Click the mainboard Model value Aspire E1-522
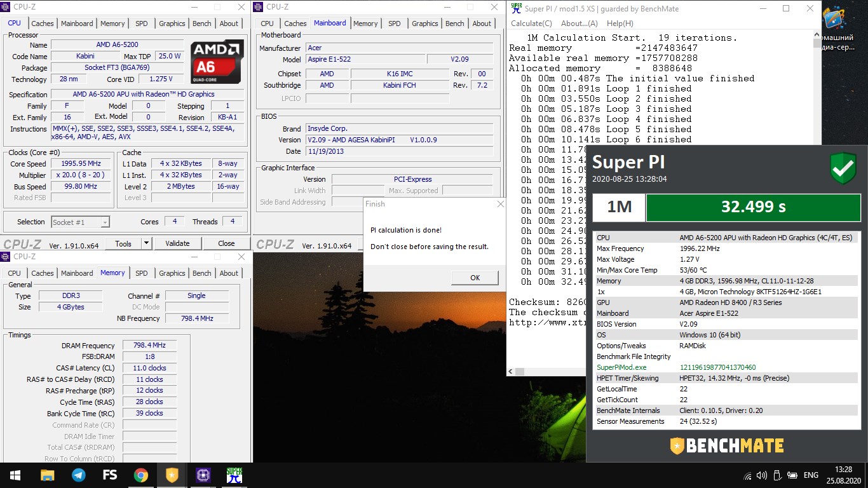The height and width of the screenshot is (488, 868). [365, 59]
